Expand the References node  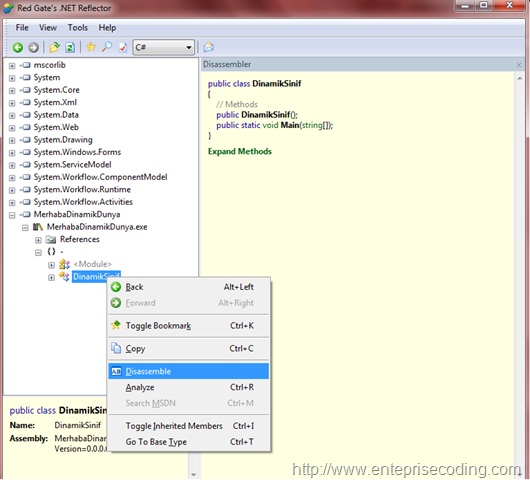pos(38,240)
